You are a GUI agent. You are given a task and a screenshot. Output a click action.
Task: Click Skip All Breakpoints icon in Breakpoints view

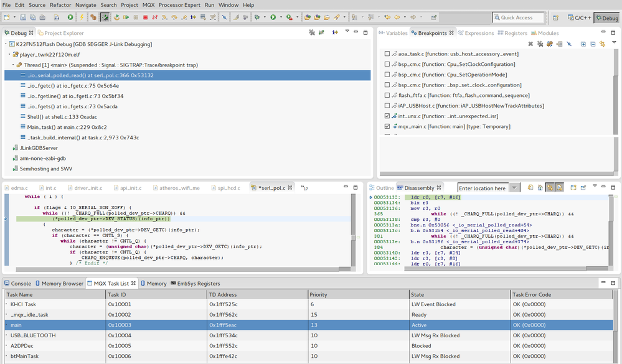click(569, 44)
